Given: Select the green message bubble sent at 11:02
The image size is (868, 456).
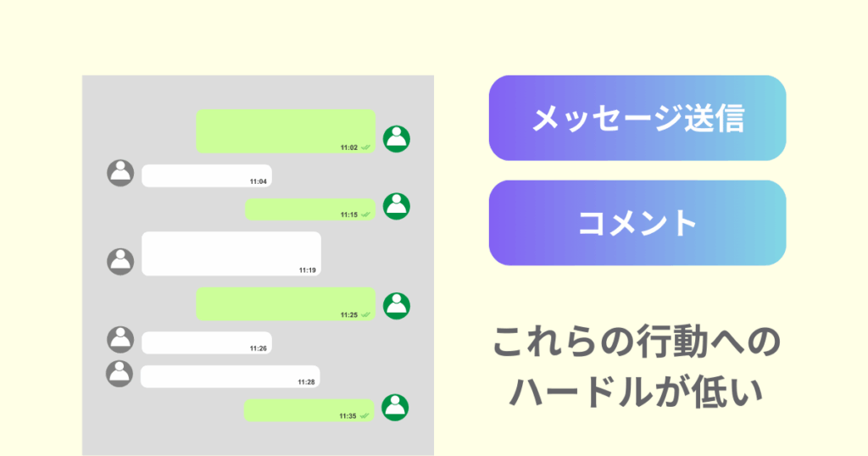Looking at the screenshot, I should tap(286, 131).
